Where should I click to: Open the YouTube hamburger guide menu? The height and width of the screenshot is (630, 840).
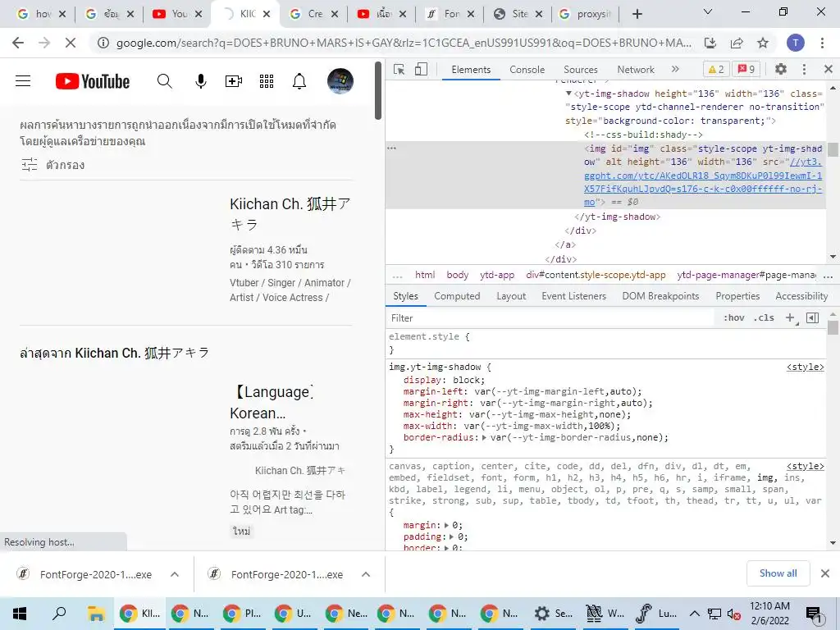pyautogui.click(x=23, y=81)
